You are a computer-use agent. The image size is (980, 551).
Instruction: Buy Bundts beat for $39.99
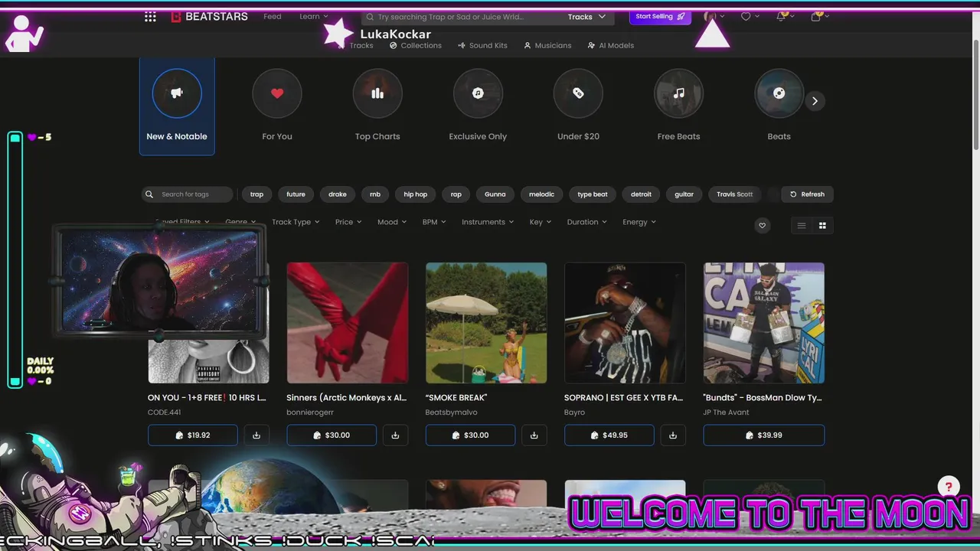click(764, 435)
